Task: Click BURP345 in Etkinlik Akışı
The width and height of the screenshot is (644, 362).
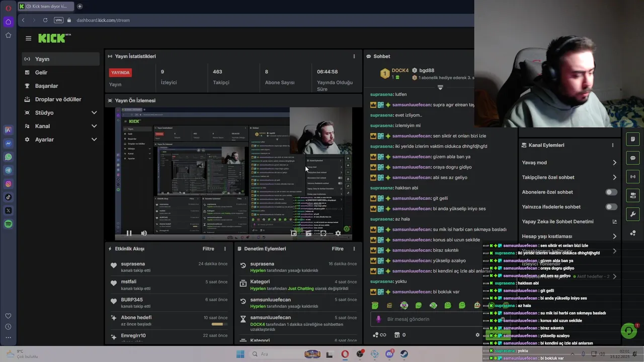Action: (132, 300)
